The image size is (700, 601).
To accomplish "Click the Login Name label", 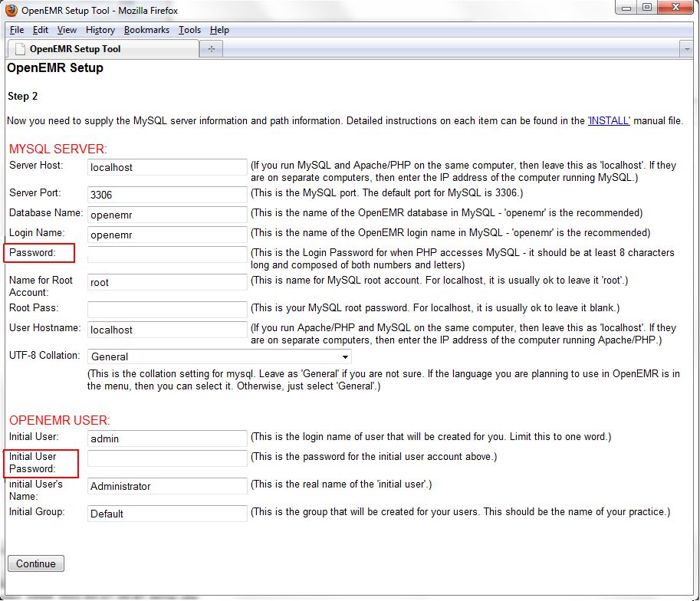I will (x=37, y=232).
